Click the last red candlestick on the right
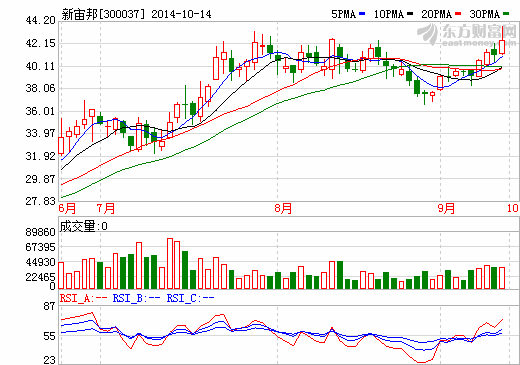520x365 pixels. tap(502, 47)
